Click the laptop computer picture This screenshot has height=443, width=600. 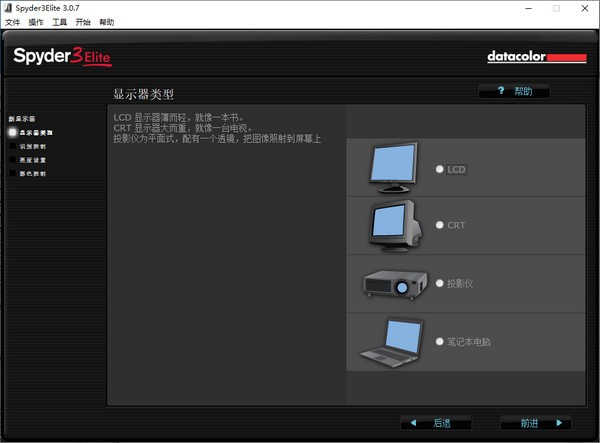click(x=392, y=343)
